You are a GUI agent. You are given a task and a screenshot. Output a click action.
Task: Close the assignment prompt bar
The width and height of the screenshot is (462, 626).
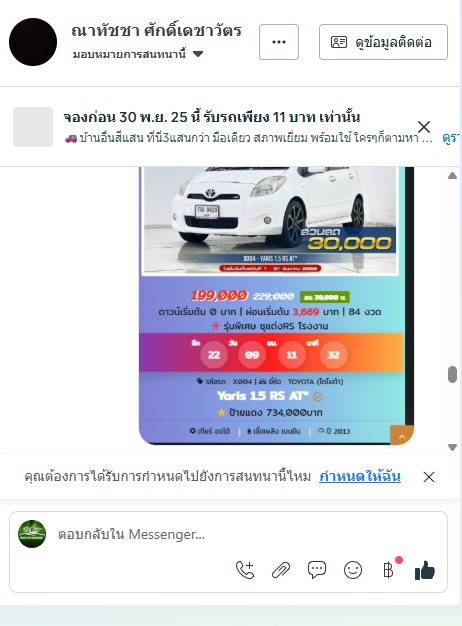pyautogui.click(x=429, y=477)
